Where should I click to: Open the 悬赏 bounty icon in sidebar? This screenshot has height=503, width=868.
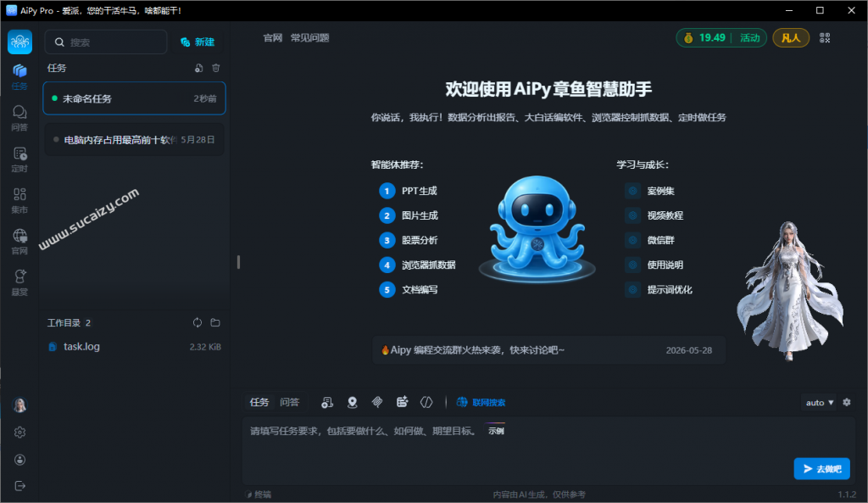[x=20, y=282]
